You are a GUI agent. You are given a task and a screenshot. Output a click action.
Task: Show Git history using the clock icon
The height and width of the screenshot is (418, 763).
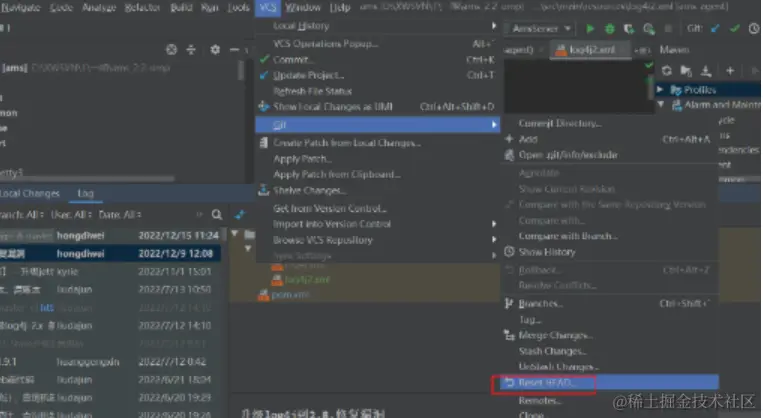(x=754, y=29)
